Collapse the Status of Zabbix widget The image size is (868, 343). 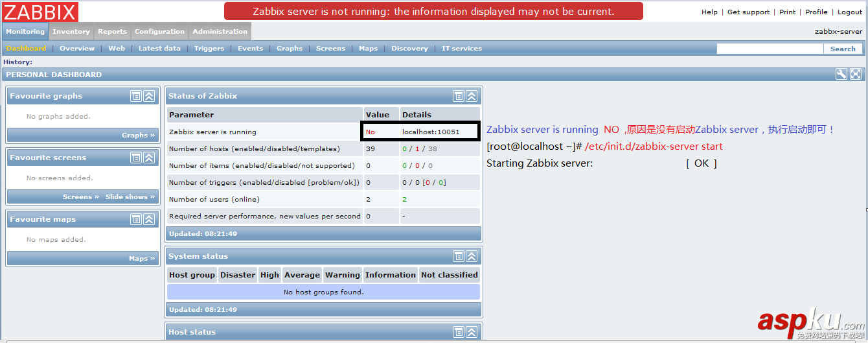pyautogui.click(x=472, y=96)
